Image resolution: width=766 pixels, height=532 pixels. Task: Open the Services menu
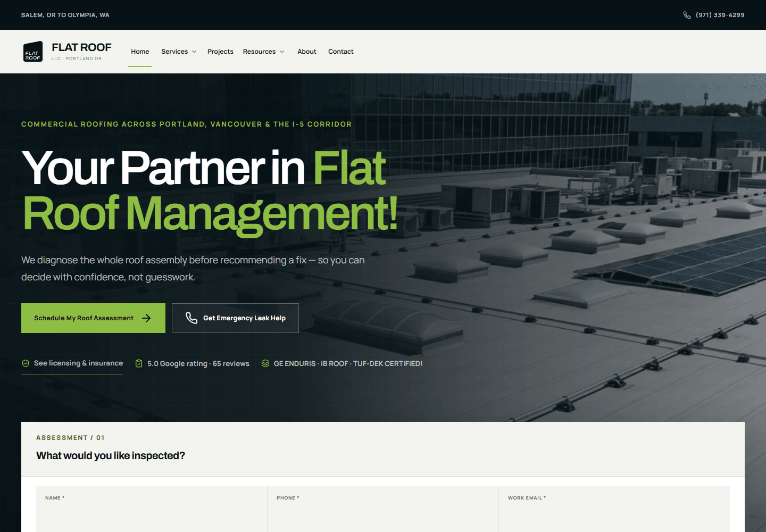174,52
